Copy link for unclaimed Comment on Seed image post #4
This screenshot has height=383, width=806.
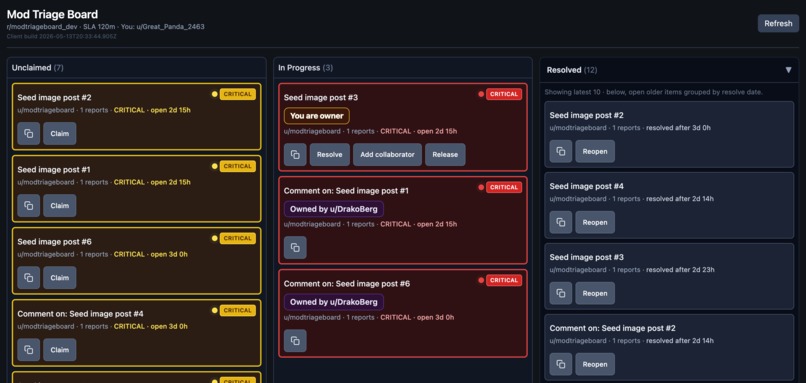pos(28,350)
